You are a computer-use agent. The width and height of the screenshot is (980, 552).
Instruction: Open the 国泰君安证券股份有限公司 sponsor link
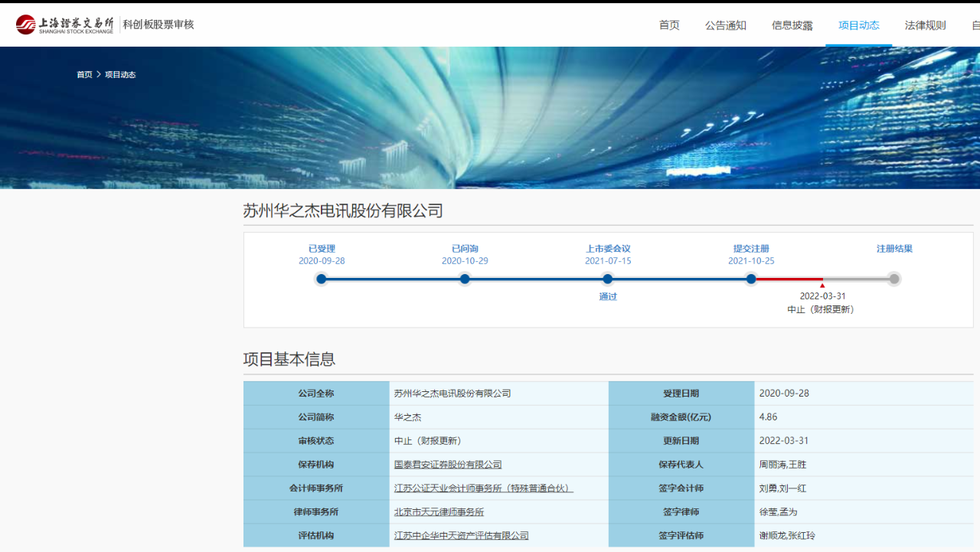click(448, 465)
